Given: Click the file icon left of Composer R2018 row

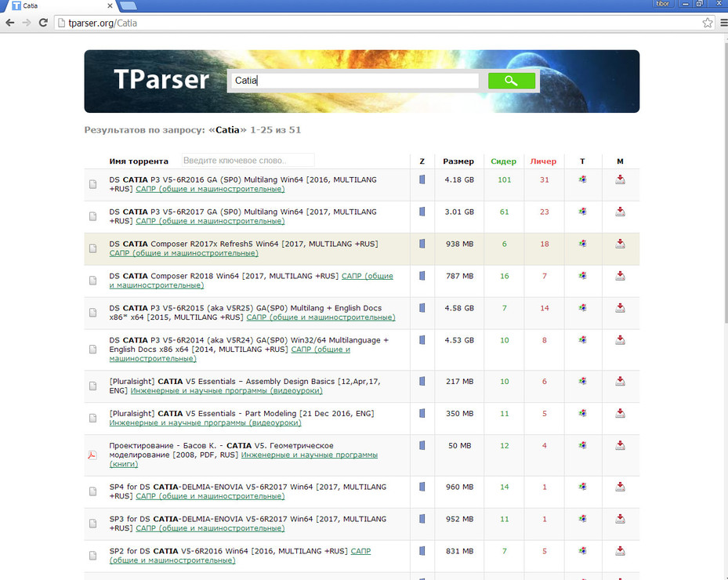Looking at the screenshot, I should pyautogui.click(x=92, y=281).
